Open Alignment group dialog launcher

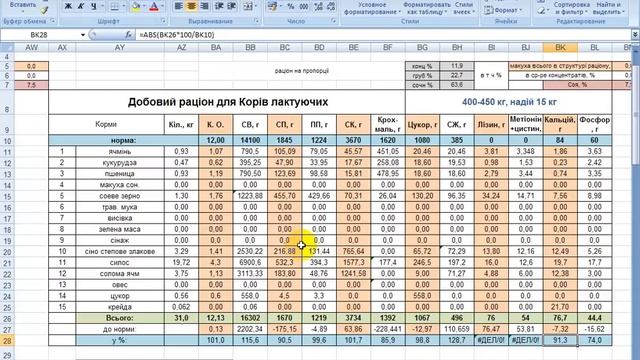(257, 21)
